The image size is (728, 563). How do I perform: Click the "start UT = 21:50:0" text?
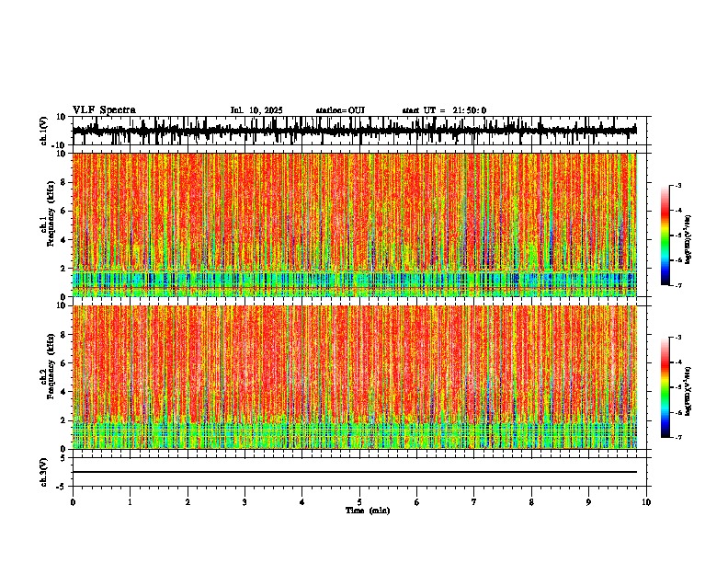click(x=444, y=110)
